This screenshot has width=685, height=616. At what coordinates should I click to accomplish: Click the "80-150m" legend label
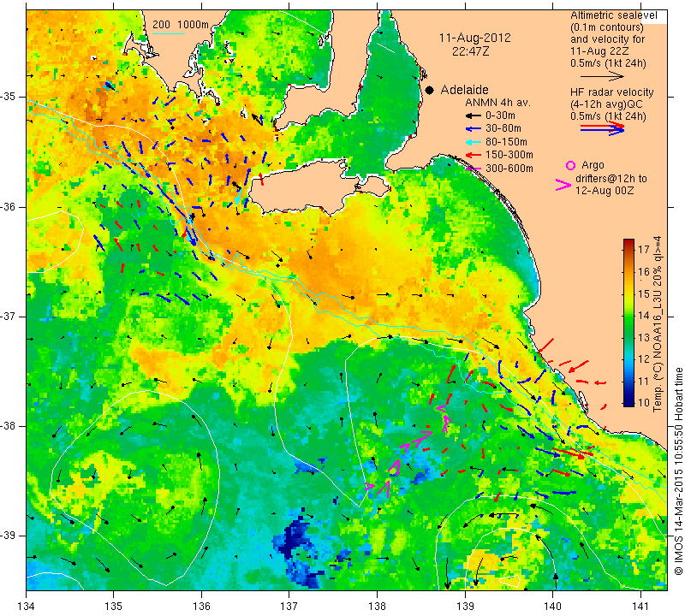[x=506, y=142]
